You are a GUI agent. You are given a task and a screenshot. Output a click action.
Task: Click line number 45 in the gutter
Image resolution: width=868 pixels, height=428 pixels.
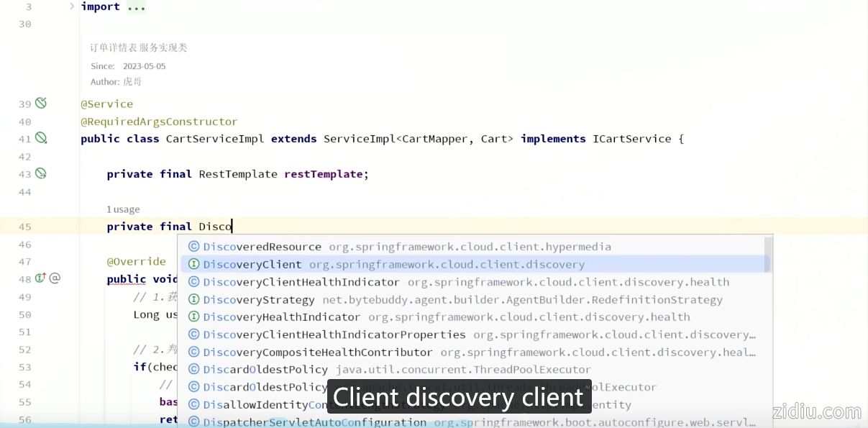(24, 227)
